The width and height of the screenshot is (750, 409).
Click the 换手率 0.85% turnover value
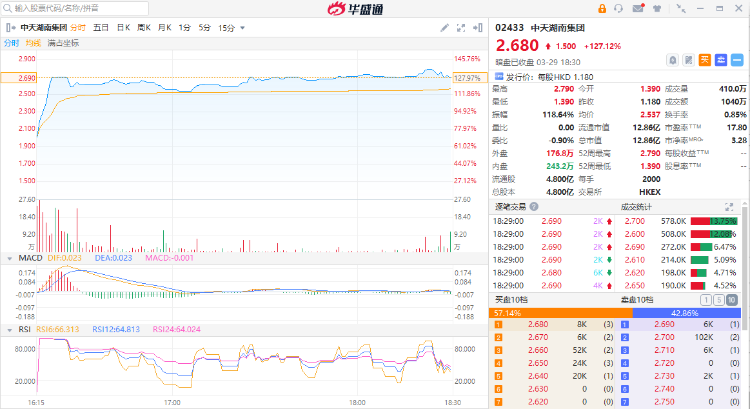(x=735, y=114)
